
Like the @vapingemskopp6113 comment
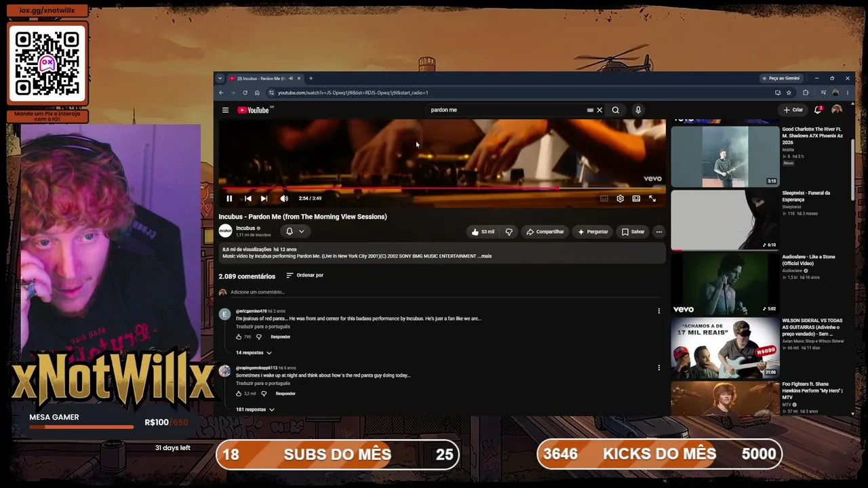(239, 394)
